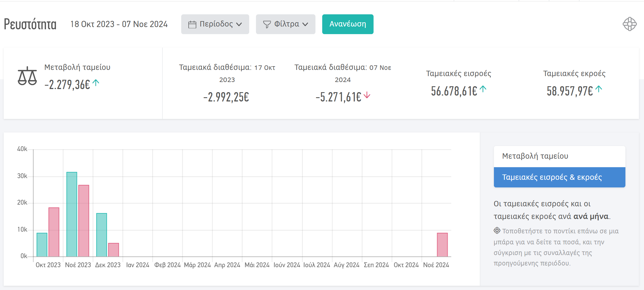
Task: Open the Περίοδος period dropdown
Action: tap(215, 24)
